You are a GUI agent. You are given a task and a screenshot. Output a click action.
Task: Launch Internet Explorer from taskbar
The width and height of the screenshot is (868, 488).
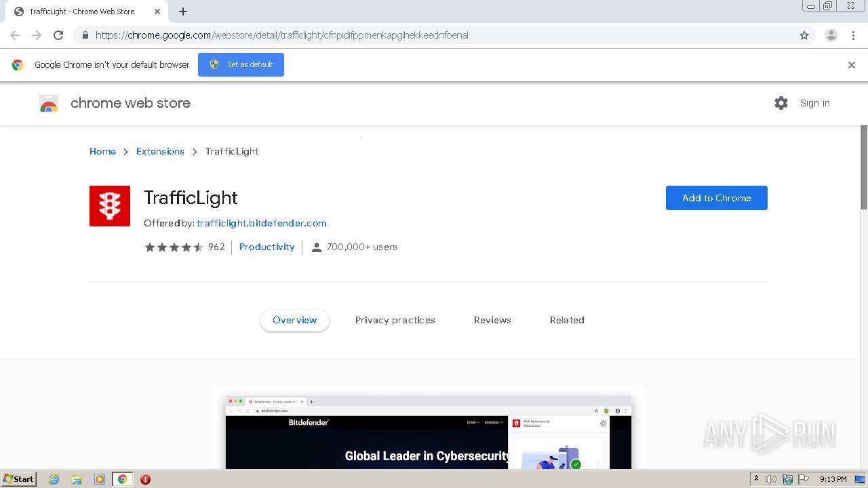(54, 479)
